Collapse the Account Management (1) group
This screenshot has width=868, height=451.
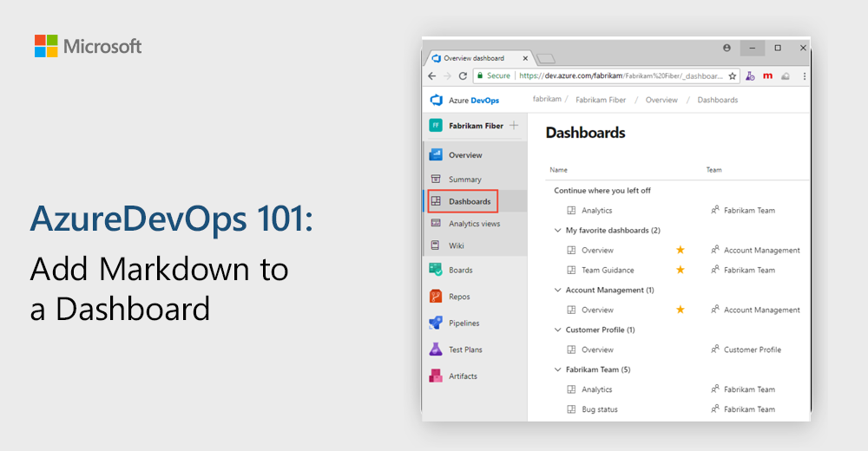tap(557, 290)
